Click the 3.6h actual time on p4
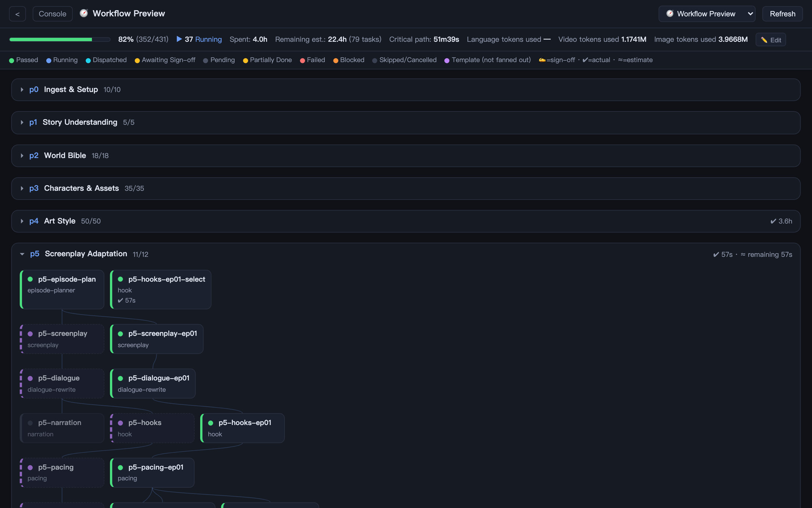Viewport: 812px width, 508px height. click(x=781, y=221)
